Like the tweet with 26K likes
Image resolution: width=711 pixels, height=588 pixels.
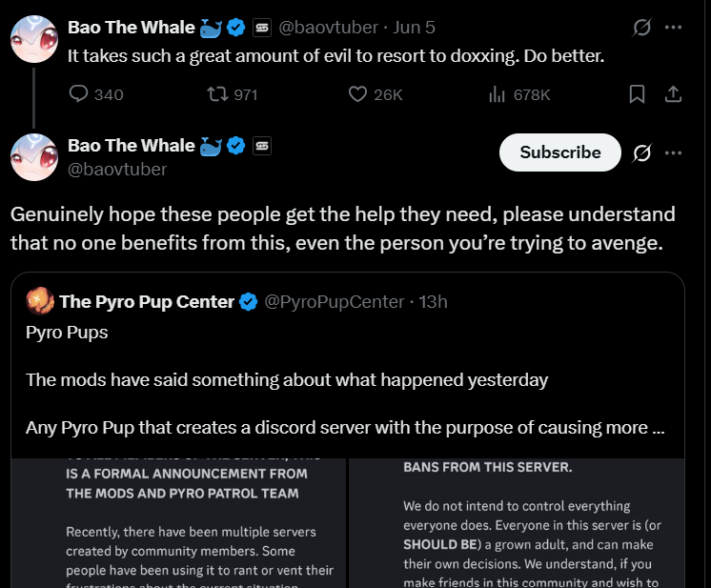(x=358, y=94)
